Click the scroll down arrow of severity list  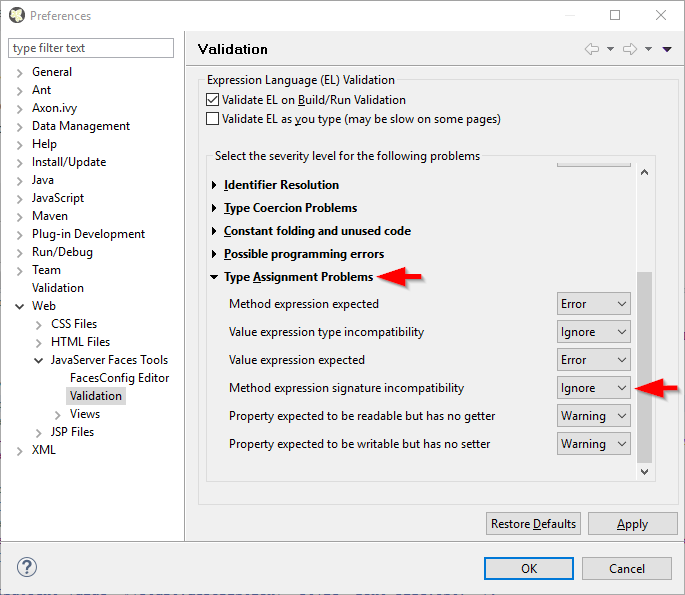tap(644, 472)
